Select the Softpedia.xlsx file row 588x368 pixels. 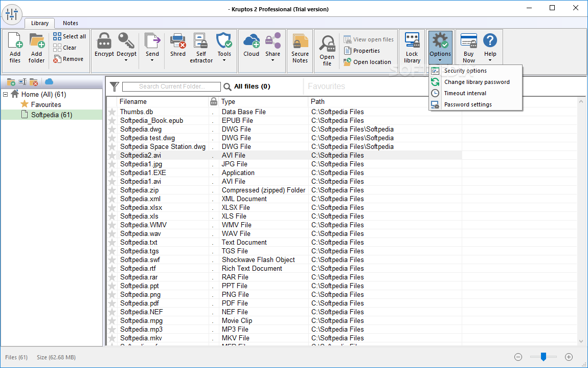[x=285, y=208]
